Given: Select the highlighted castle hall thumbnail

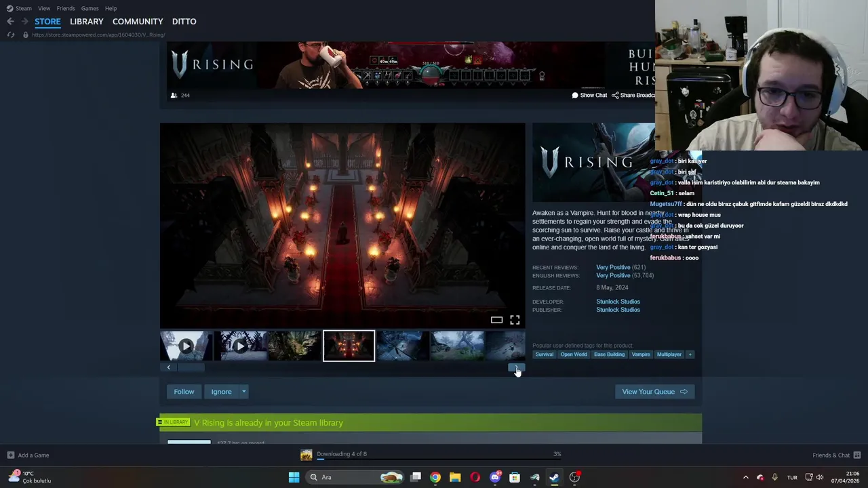Looking at the screenshot, I should coord(349,346).
